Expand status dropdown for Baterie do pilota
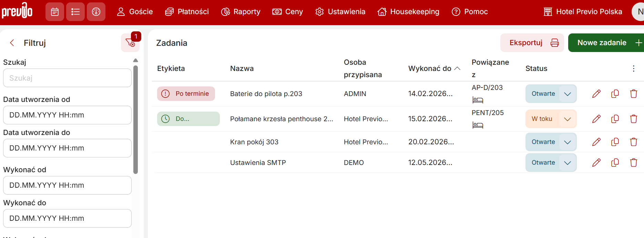 tap(568, 94)
